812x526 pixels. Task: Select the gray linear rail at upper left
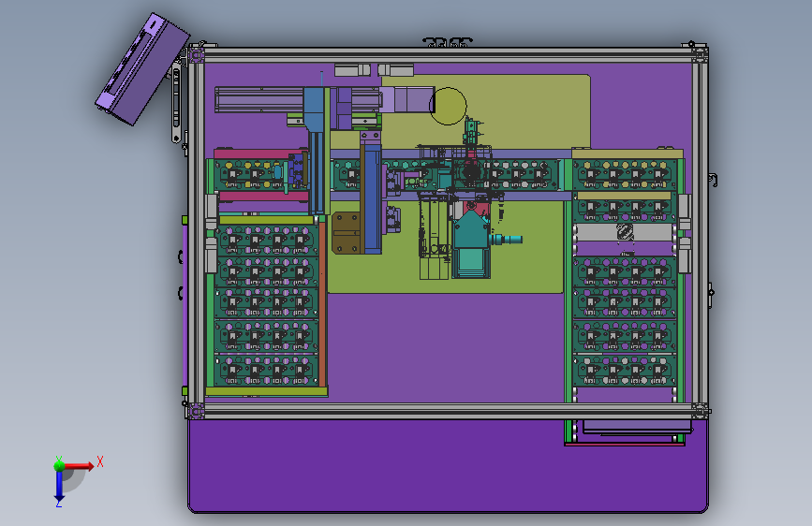pyautogui.click(x=258, y=99)
